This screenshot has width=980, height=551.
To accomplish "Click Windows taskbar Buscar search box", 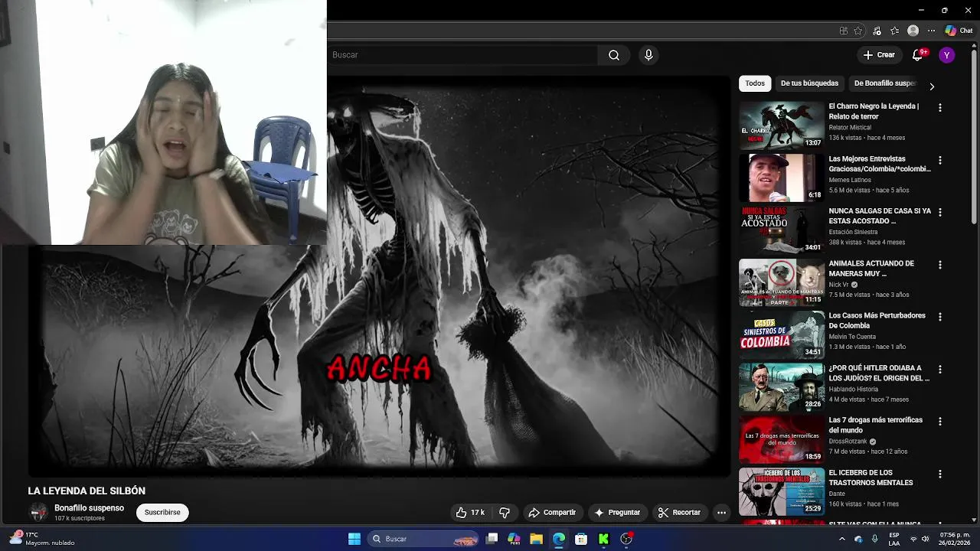I will point(423,539).
